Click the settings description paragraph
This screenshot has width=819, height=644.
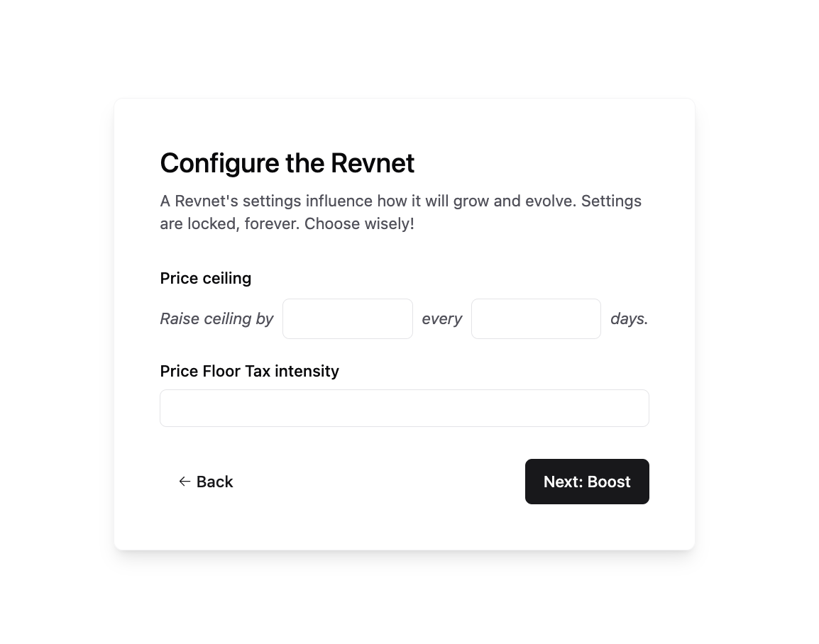(400, 212)
